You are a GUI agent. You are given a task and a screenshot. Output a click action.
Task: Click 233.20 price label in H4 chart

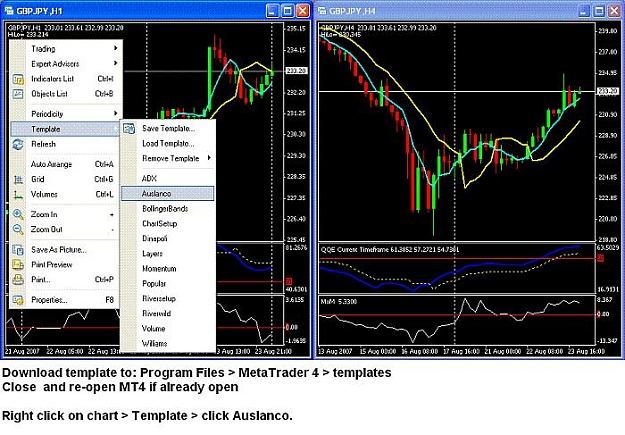[x=608, y=91]
